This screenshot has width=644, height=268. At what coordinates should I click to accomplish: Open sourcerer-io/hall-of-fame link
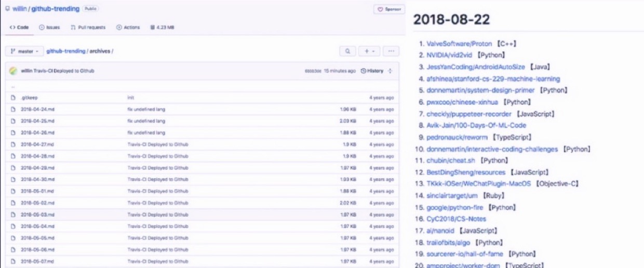[x=465, y=254]
